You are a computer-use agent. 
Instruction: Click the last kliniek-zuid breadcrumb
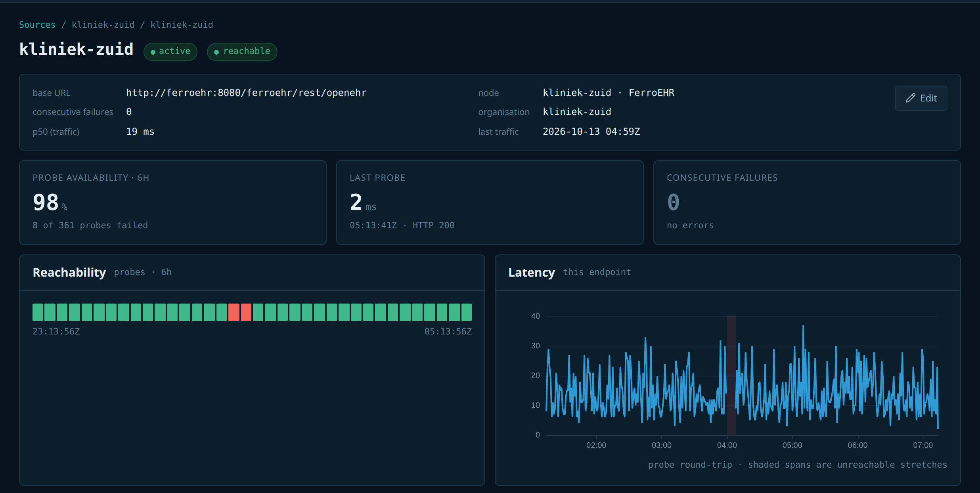(182, 25)
